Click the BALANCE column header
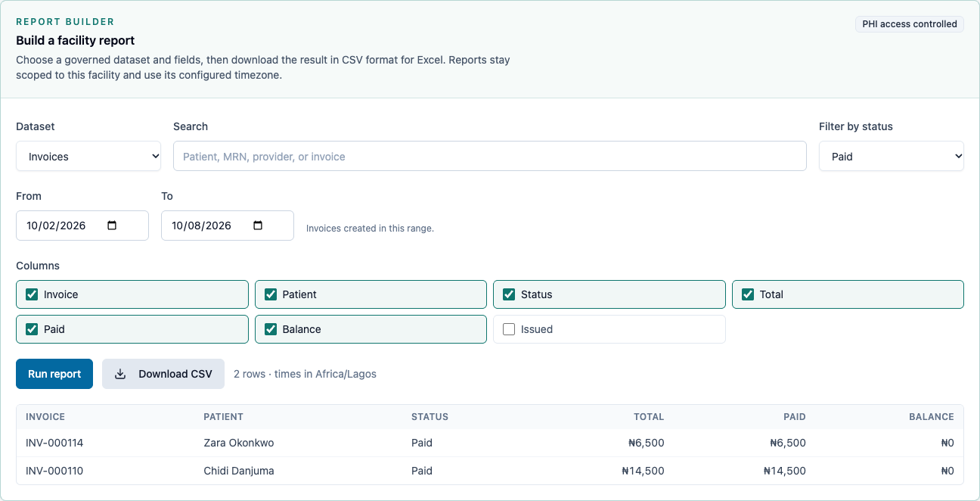 (932, 417)
